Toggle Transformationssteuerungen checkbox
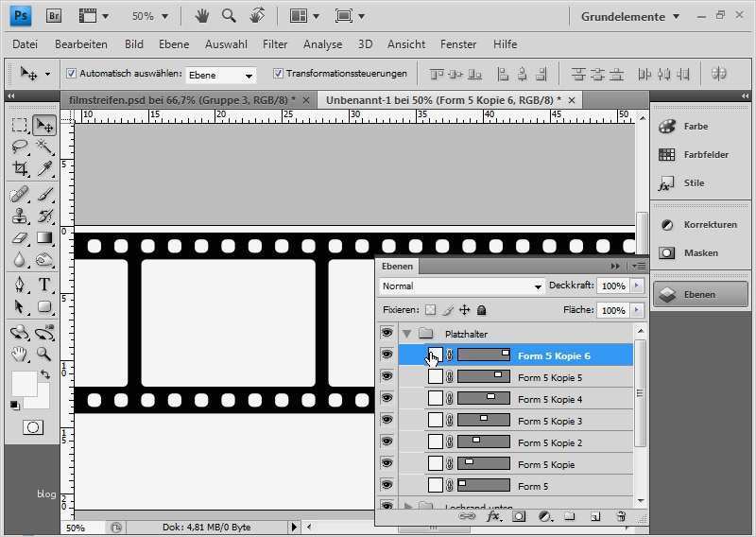 (278, 74)
